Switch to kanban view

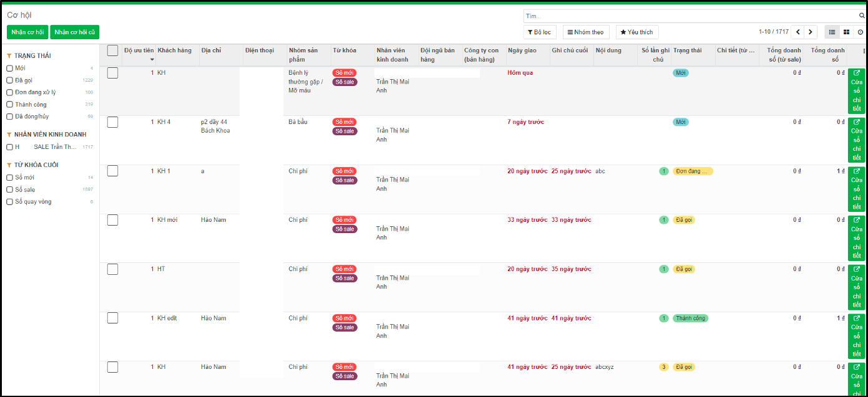click(x=846, y=32)
